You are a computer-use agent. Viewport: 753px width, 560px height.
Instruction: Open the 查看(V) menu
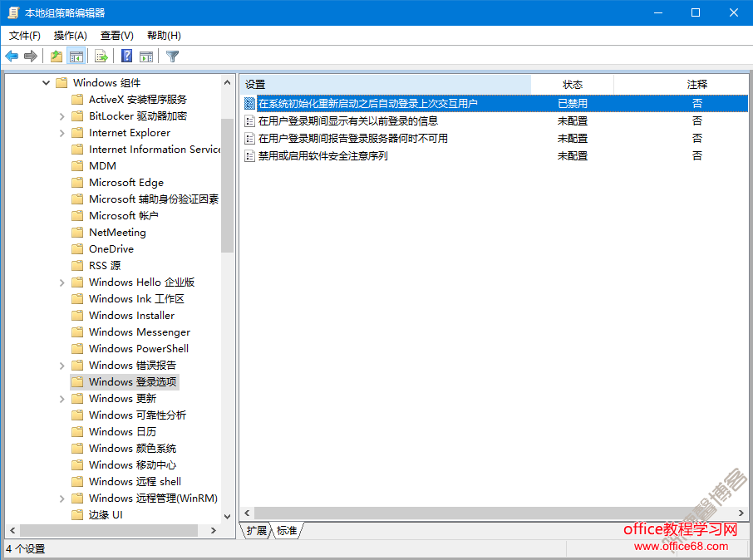pyautogui.click(x=116, y=36)
